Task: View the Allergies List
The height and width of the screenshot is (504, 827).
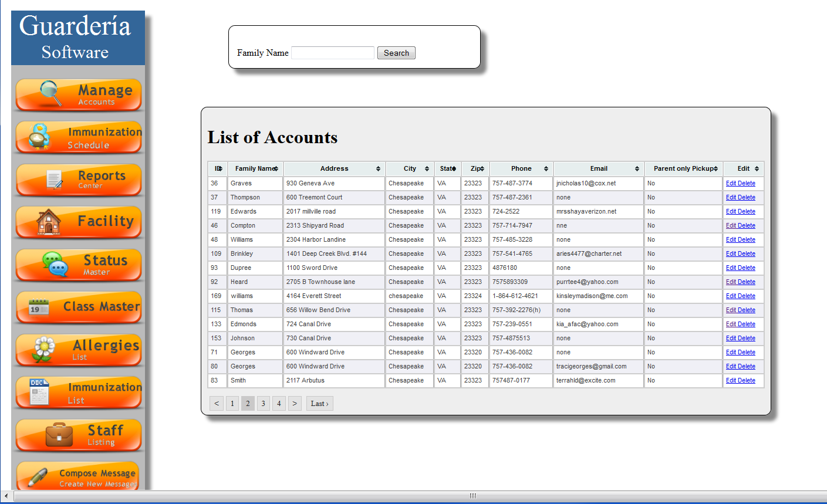Action: (x=78, y=350)
